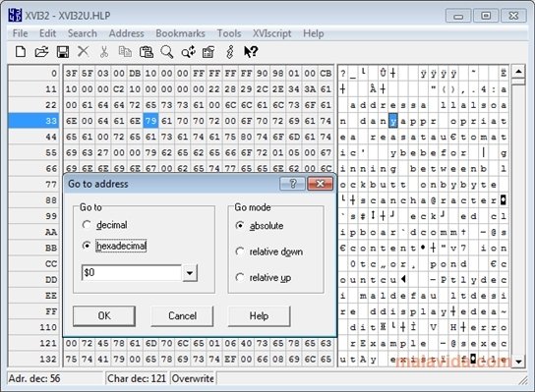Minimize the XVI32 window
Image resolution: width=535 pixels, height=392 pixels.
click(458, 16)
